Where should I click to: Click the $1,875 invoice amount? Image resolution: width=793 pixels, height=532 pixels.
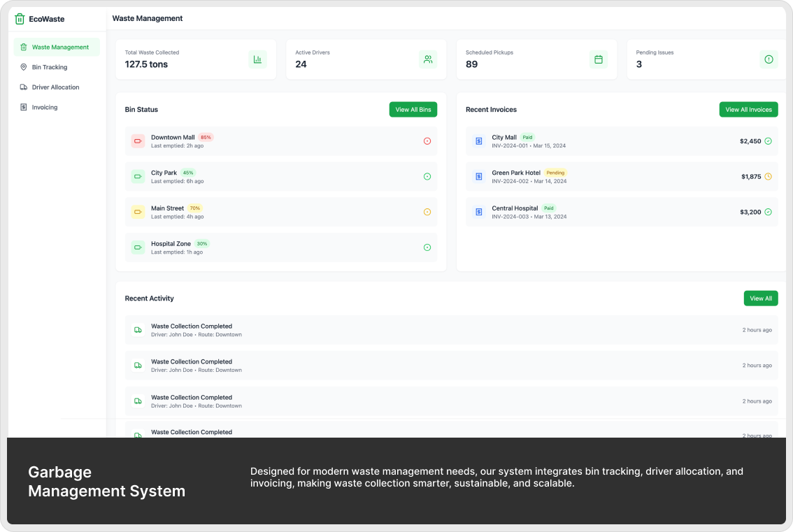(x=751, y=176)
